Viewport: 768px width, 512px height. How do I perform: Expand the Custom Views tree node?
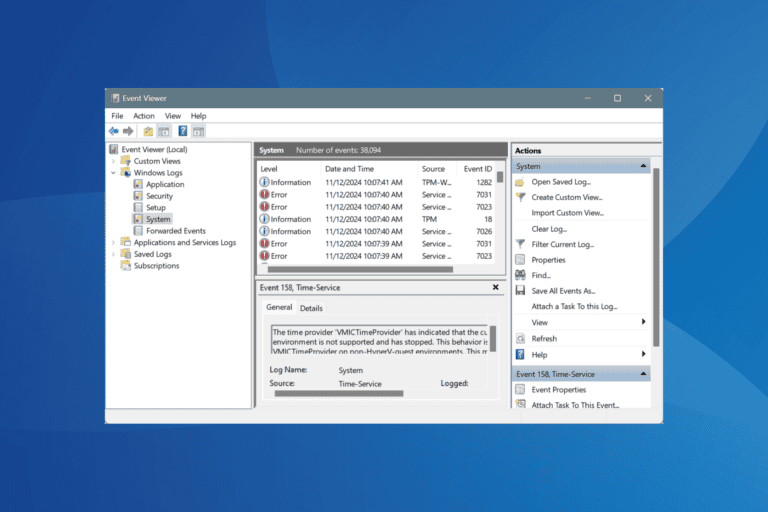click(113, 161)
